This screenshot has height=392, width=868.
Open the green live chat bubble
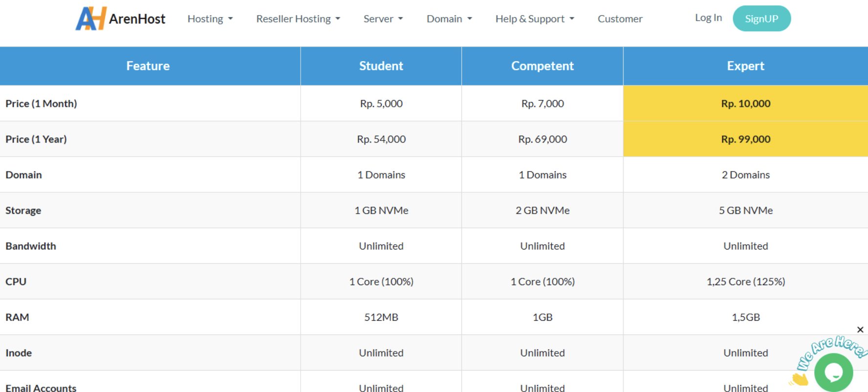[834, 372]
